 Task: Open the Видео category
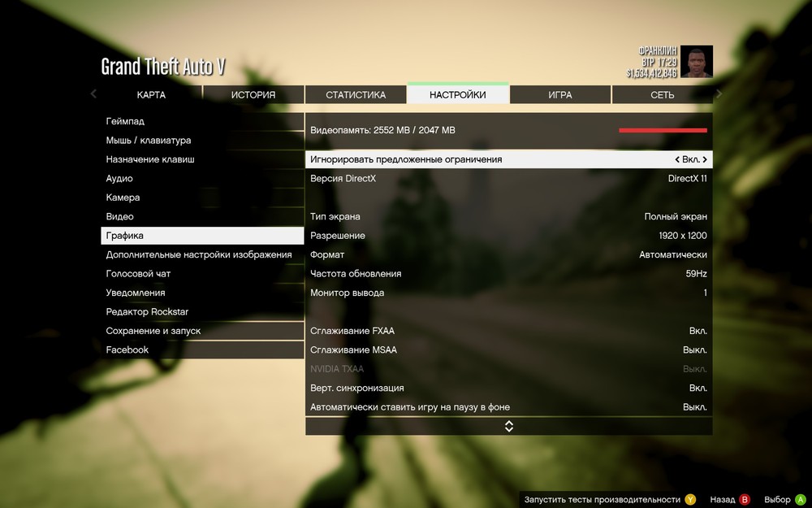click(202, 217)
